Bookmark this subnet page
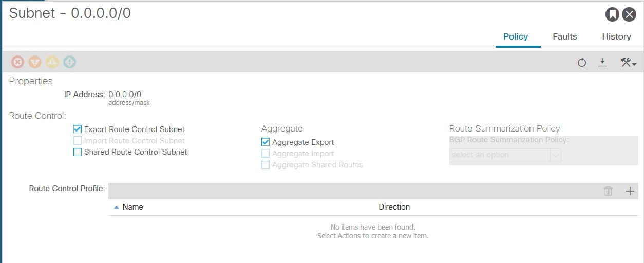The image size is (644, 263). click(x=612, y=14)
